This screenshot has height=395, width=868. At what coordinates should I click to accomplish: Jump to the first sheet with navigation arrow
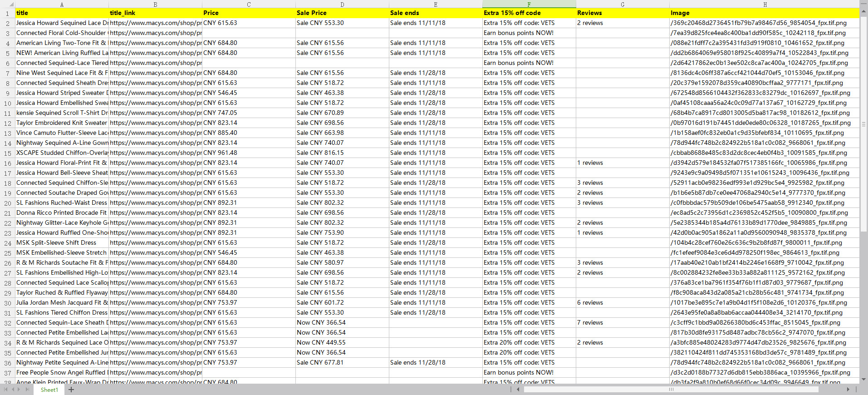pos(5,390)
